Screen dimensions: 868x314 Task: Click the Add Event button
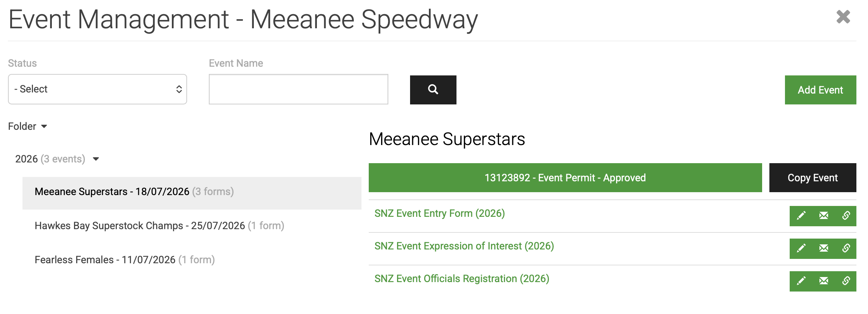(x=820, y=90)
